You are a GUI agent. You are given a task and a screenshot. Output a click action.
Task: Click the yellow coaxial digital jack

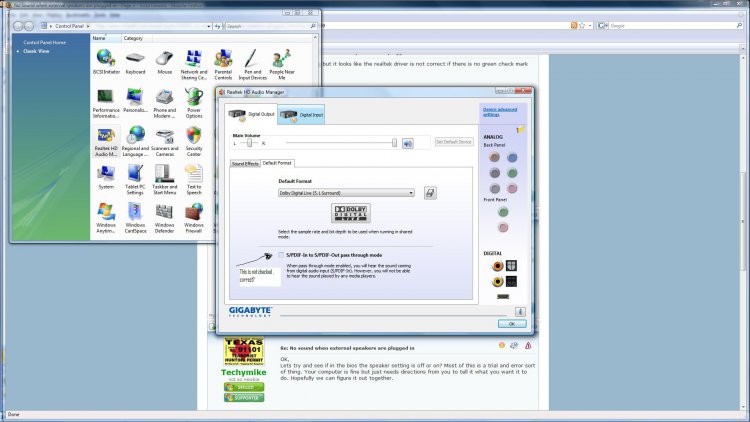497,281
